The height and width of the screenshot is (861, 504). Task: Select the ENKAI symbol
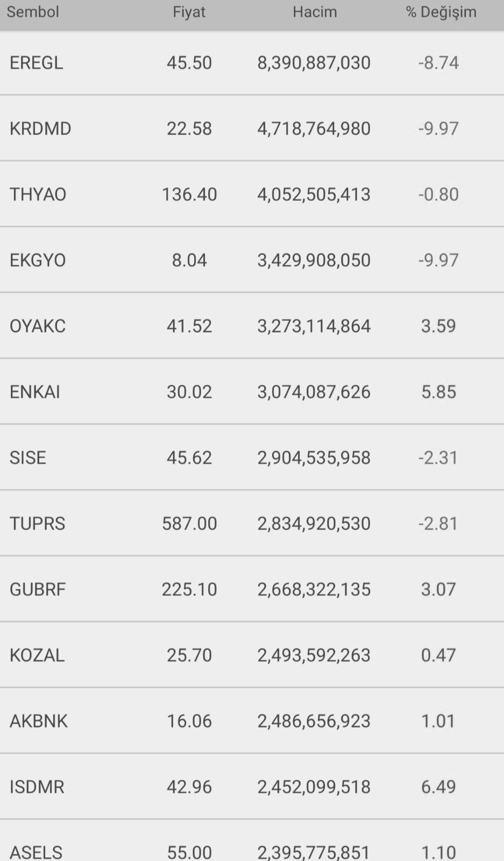(35, 392)
